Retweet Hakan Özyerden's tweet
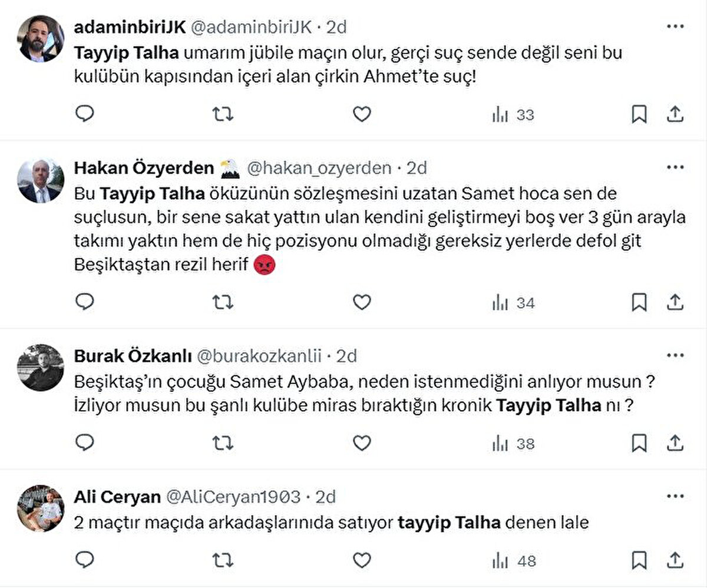 coord(223,302)
